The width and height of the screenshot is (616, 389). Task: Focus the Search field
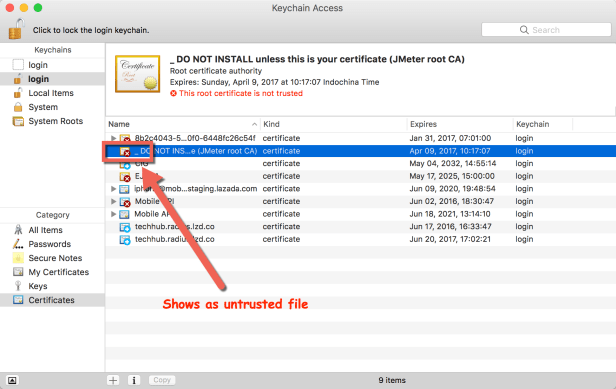point(546,30)
